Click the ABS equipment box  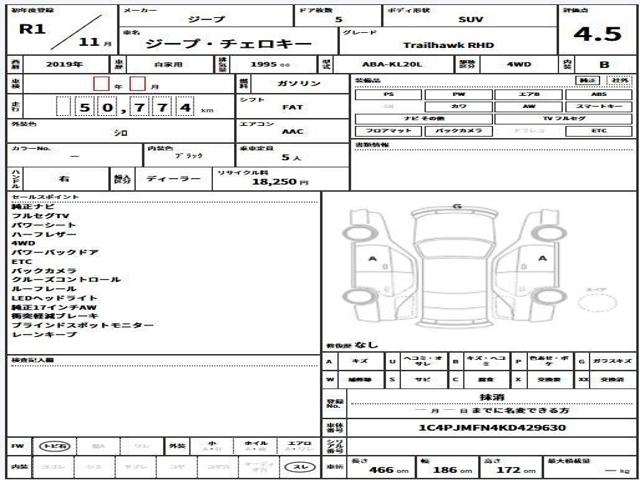click(599, 95)
